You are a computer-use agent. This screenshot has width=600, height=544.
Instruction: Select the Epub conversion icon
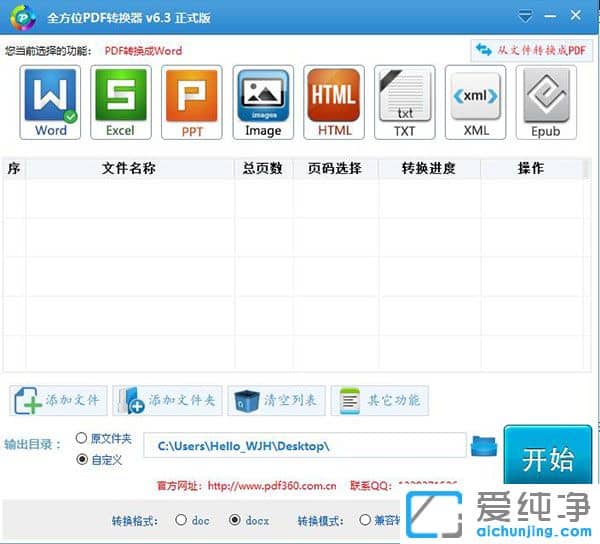click(x=546, y=102)
